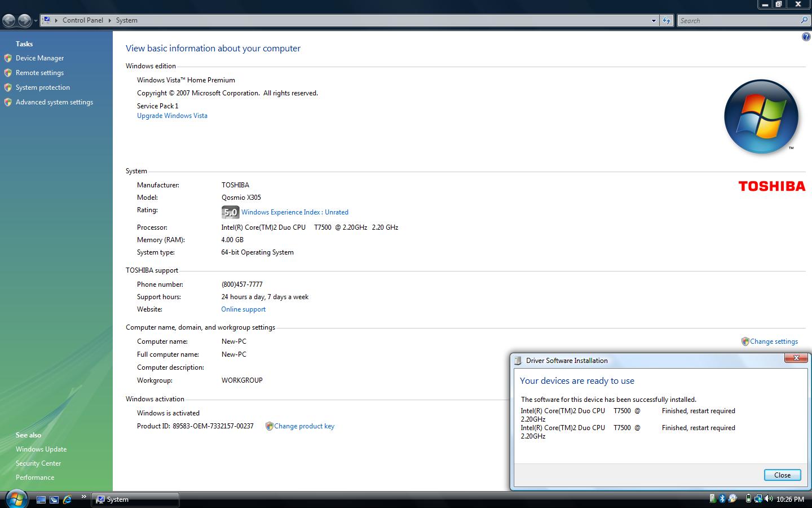Click the Bluetooth tray icon
The image size is (812, 508).
tap(722, 498)
